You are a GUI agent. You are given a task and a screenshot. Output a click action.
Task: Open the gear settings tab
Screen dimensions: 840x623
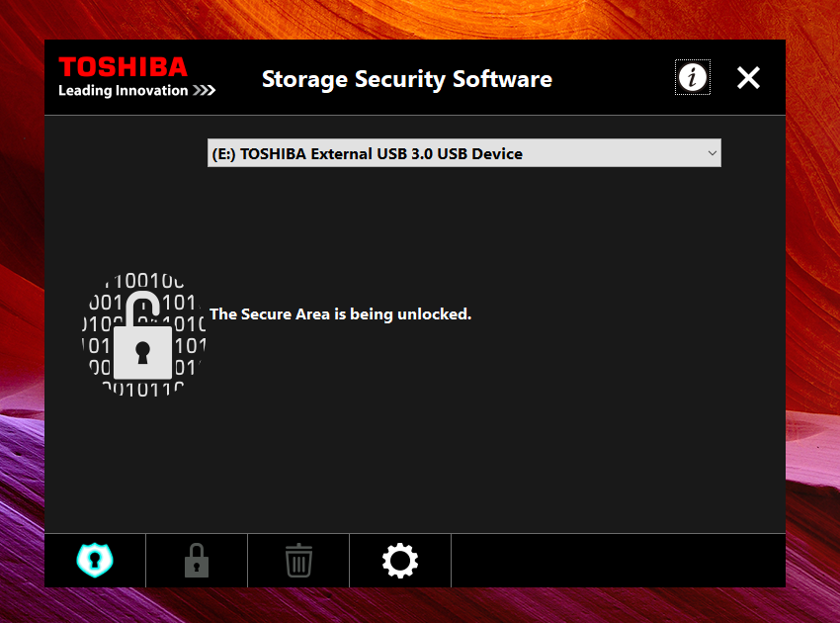pos(400,561)
